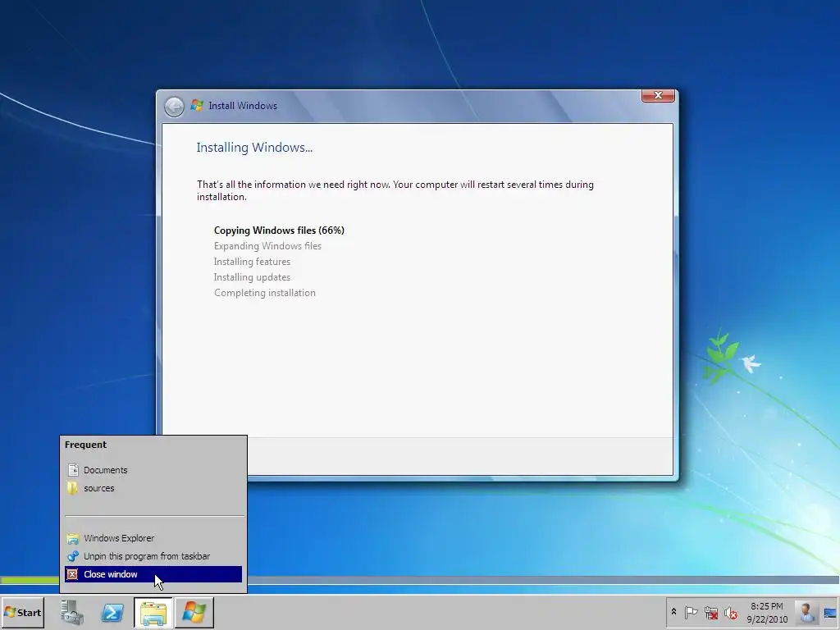840x630 pixels.
Task: Open Action Center flag icon
Action: pos(691,612)
